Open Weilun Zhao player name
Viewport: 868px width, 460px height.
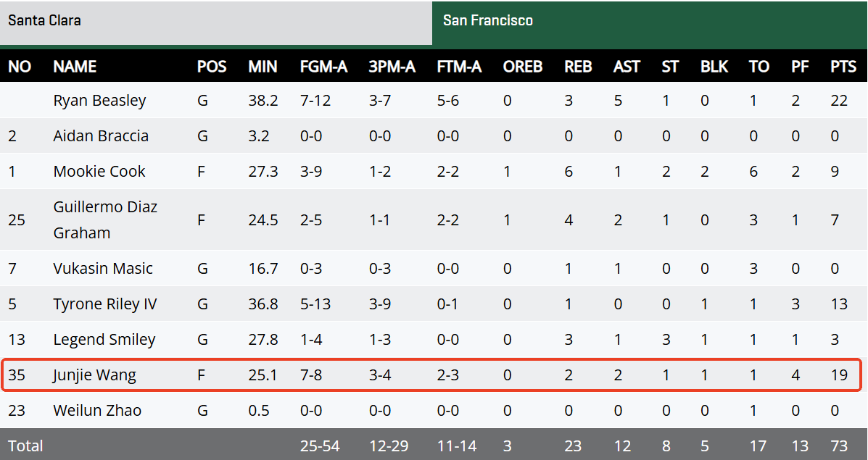(x=97, y=410)
